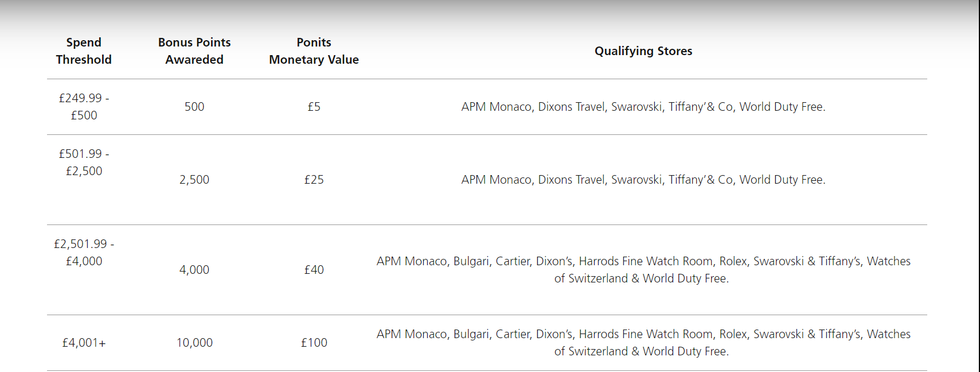Select the £249.99 - £500 threshold cell
980x372 pixels.
tap(84, 107)
